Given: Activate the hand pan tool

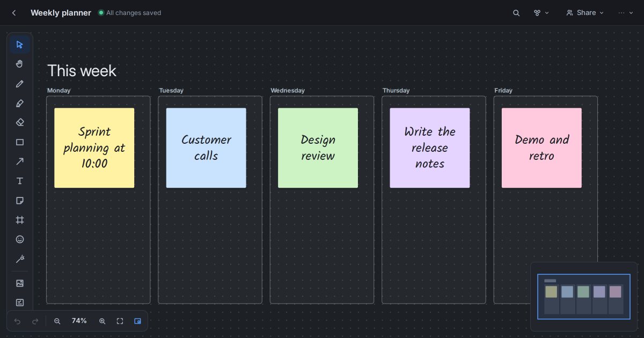Looking at the screenshot, I should tap(20, 64).
